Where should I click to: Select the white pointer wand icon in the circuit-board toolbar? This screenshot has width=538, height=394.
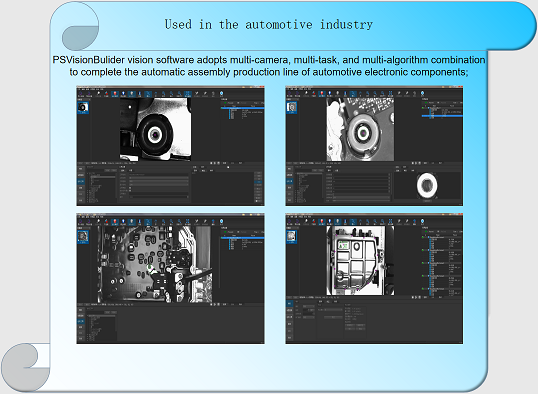pyautogui.click(x=98, y=222)
